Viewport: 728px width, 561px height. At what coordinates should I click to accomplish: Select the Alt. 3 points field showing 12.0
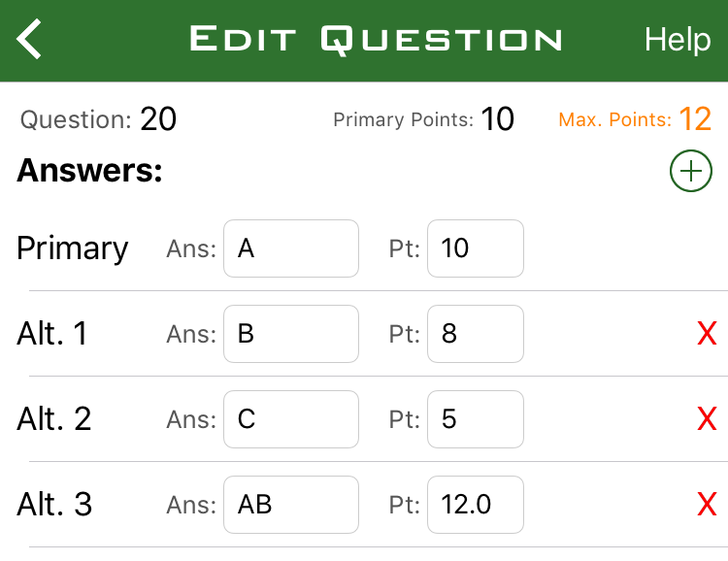475,505
